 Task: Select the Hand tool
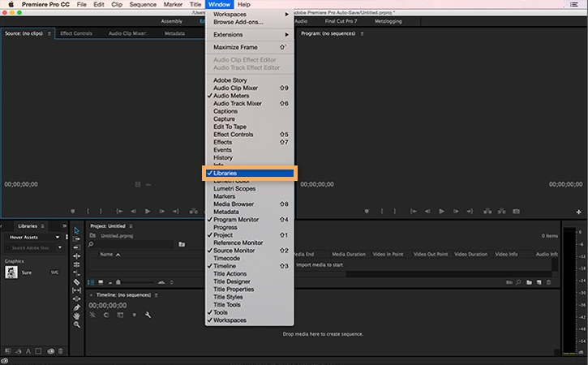(76, 316)
